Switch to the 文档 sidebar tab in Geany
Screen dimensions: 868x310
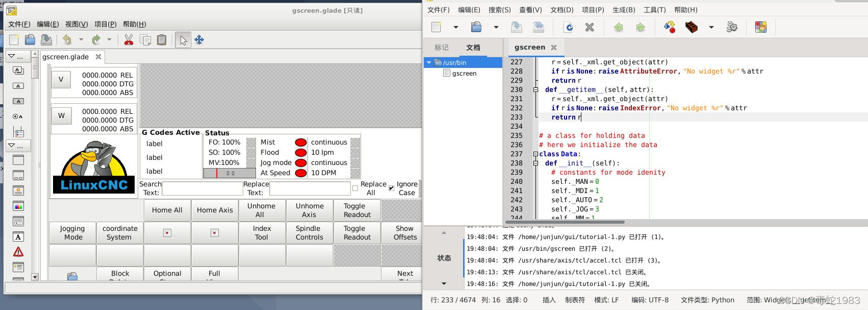coord(473,47)
